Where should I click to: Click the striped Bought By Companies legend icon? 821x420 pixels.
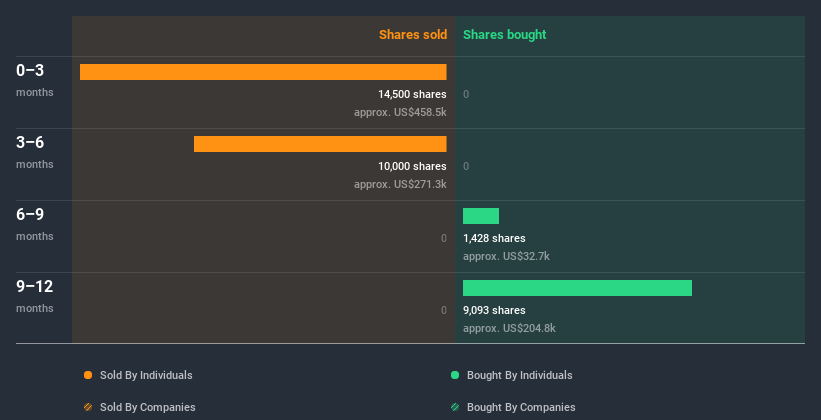pos(455,407)
